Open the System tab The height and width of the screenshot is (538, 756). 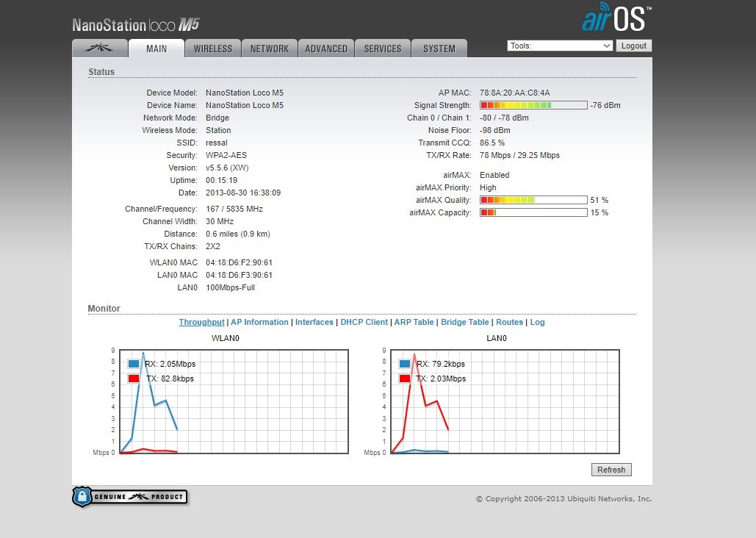(439, 49)
